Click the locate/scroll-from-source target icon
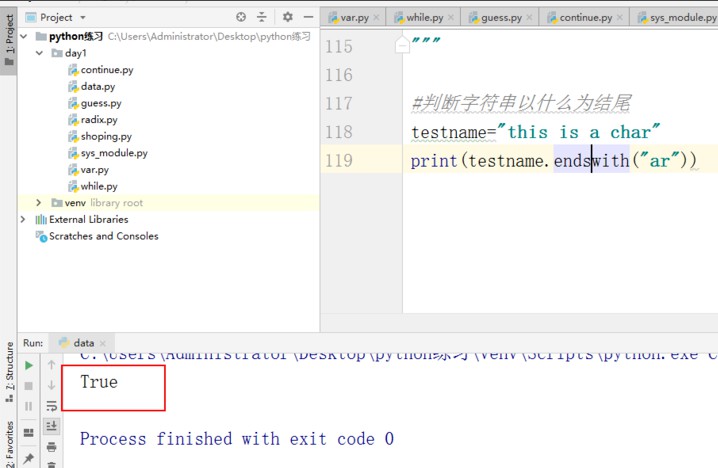This screenshot has height=468, width=718. (241, 17)
